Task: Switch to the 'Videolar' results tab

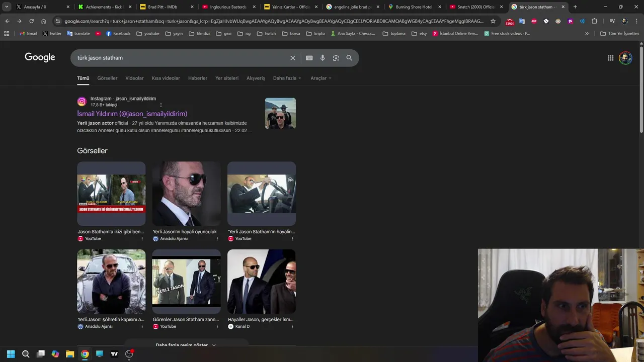Action: pyautogui.click(x=134, y=78)
